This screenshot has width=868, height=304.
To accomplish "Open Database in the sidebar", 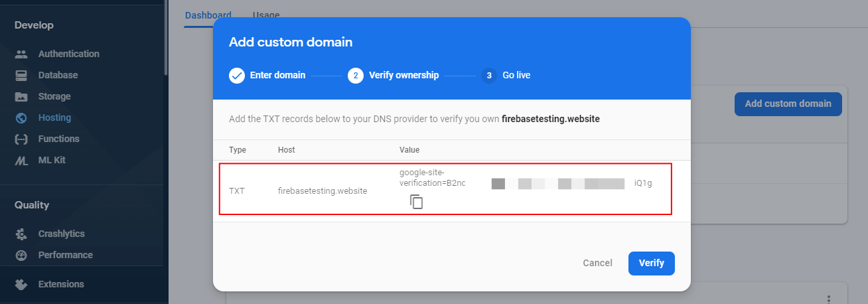I will (58, 75).
